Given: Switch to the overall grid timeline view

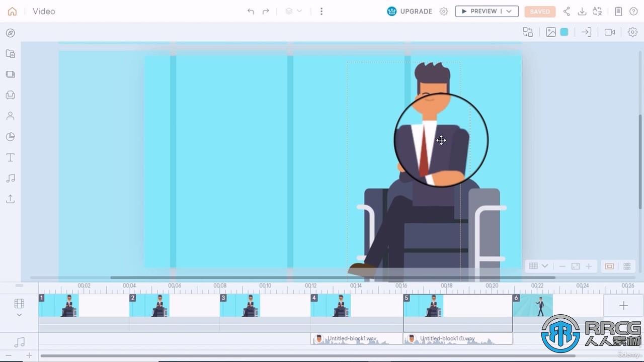Looking at the screenshot, I should tap(627, 266).
